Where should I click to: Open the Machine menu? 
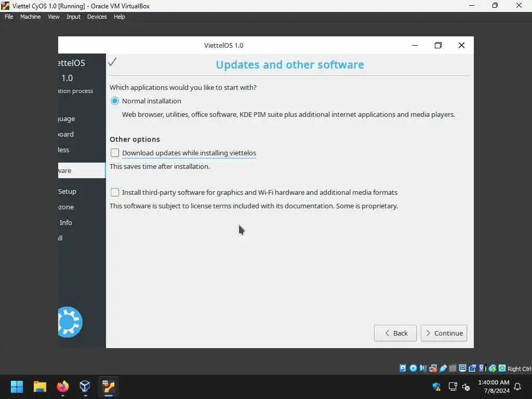[30, 17]
